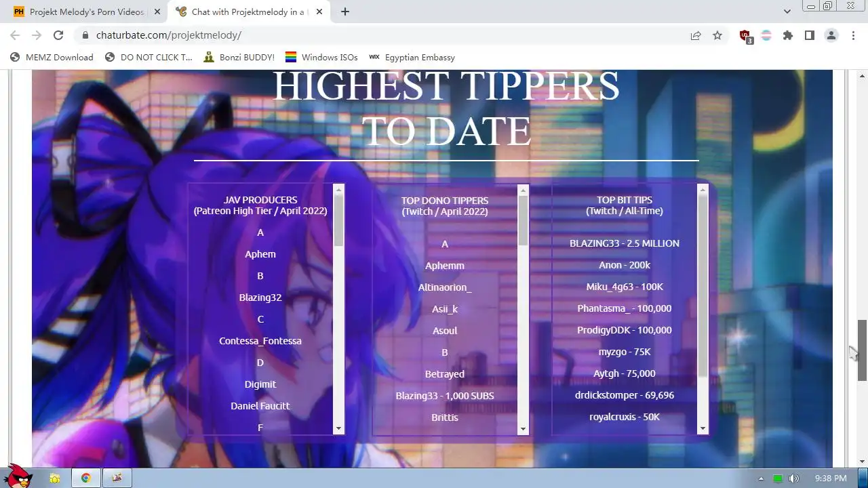The height and width of the screenshot is (488, 868).
Task: Select drdickstomper - 69,696 entry
Action: pos(625,395)
